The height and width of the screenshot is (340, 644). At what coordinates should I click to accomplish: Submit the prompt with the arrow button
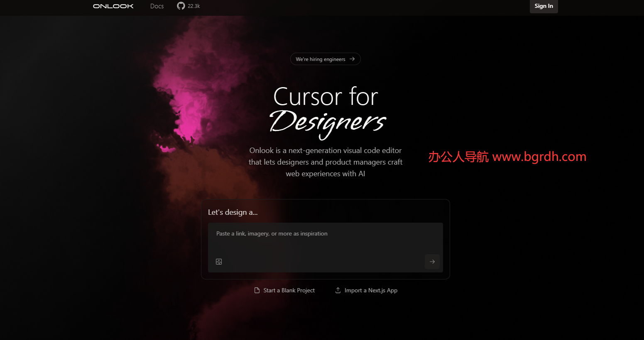click(432, 262)
